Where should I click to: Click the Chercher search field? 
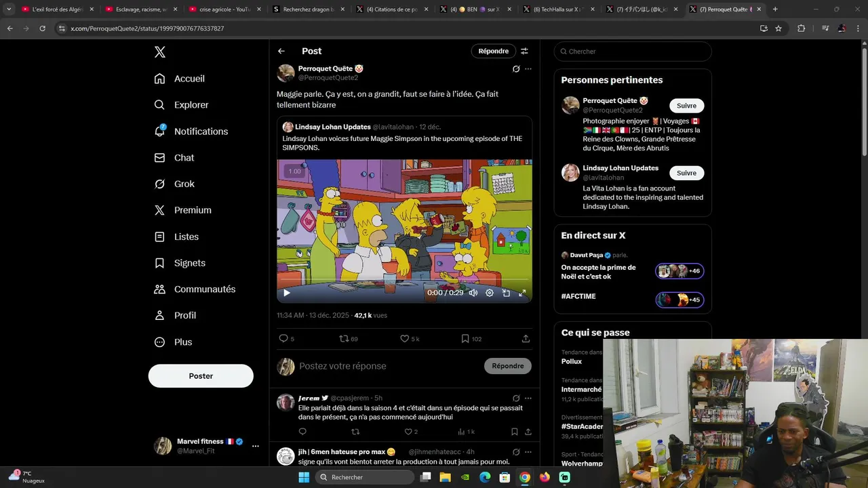click(x=633, y=52)
